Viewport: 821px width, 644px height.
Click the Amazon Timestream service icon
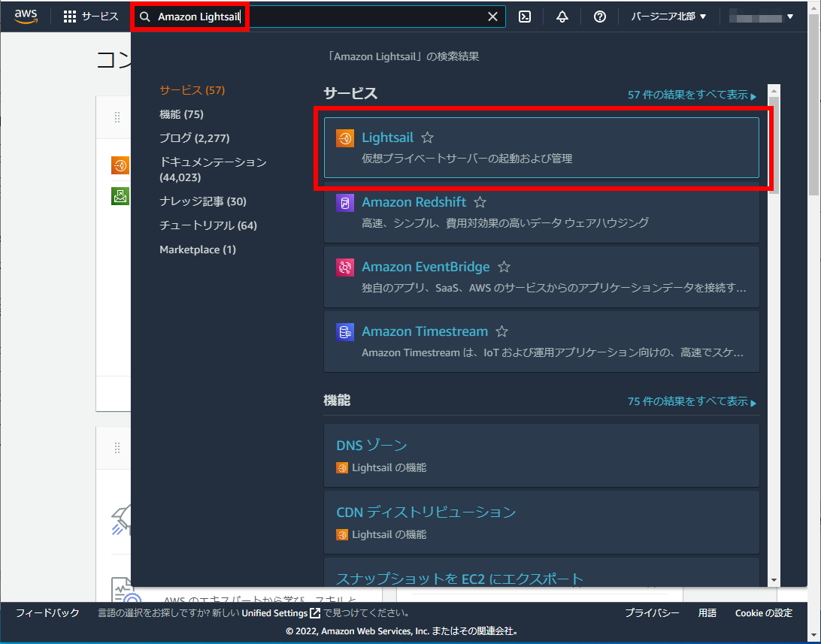345,331
